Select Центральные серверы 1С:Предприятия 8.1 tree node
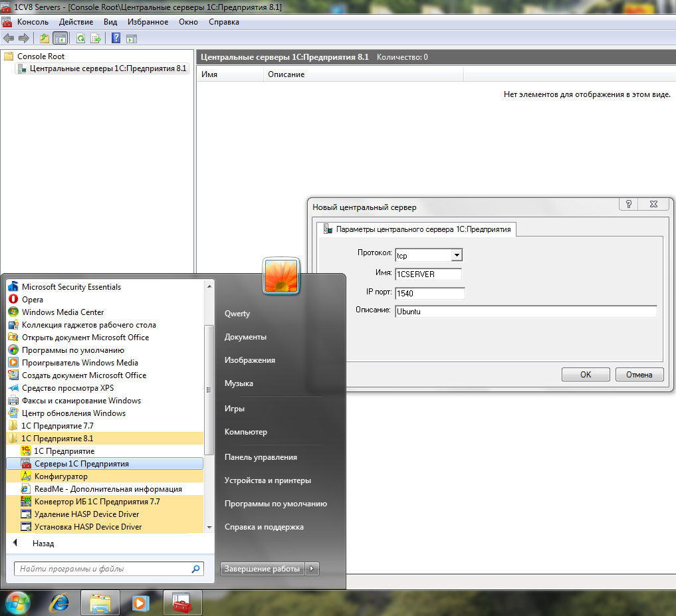 tap(108, 68)
